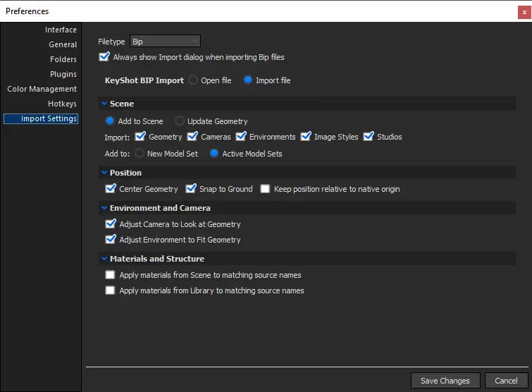Enable Apply materials from Library checkbox

(x=110, y=290)
